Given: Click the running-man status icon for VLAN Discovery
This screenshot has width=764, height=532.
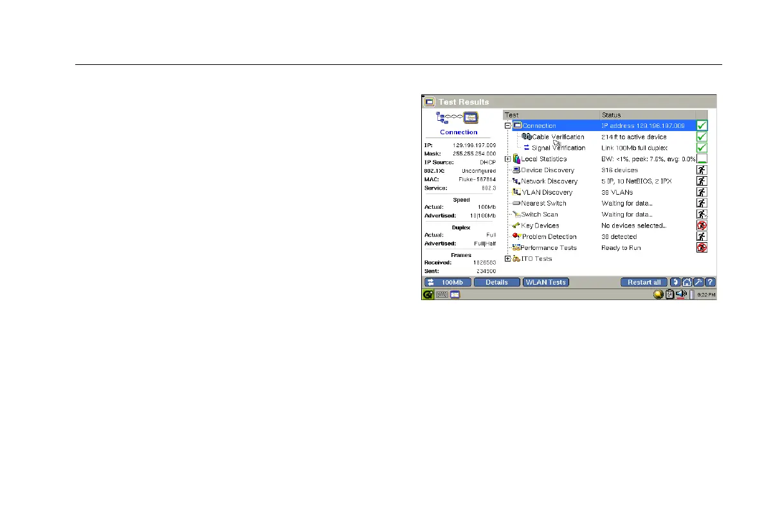Looking at the screenshot, I should [702, 192].
